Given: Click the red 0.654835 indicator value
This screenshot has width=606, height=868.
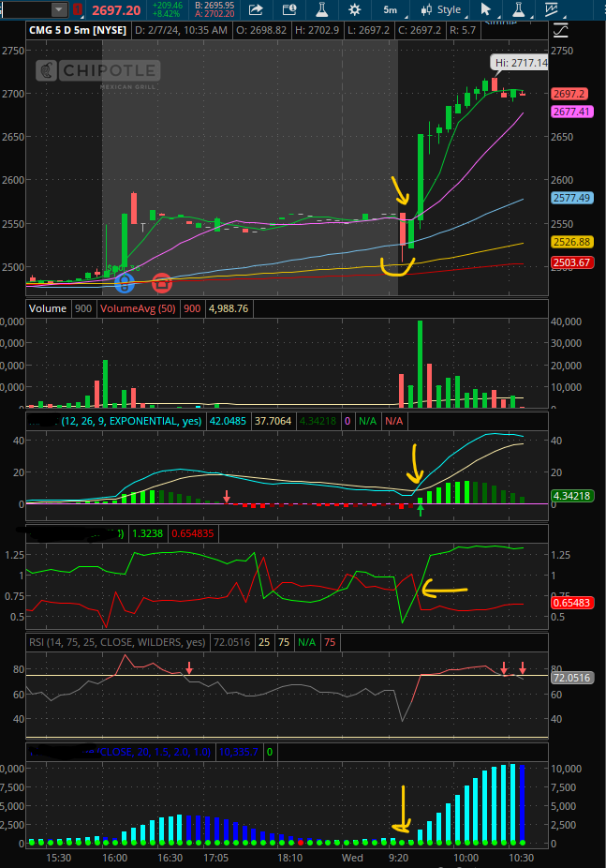Looking at the screenshot, I should point(192,533).
